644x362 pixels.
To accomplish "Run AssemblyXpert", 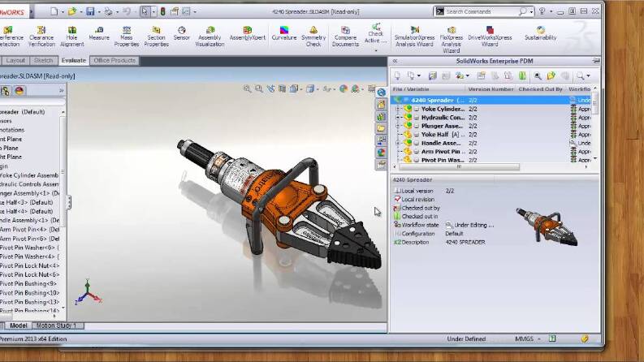I will tap(247, 33).
